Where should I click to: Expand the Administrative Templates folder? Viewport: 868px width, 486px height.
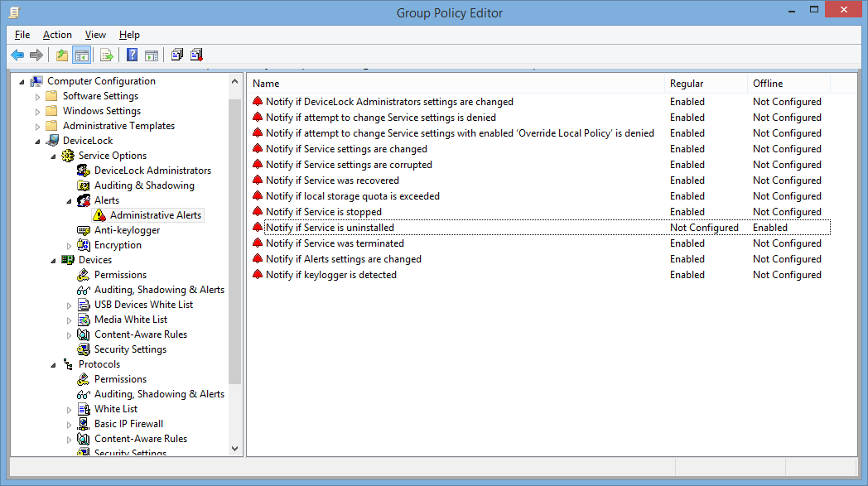(37, 127)
